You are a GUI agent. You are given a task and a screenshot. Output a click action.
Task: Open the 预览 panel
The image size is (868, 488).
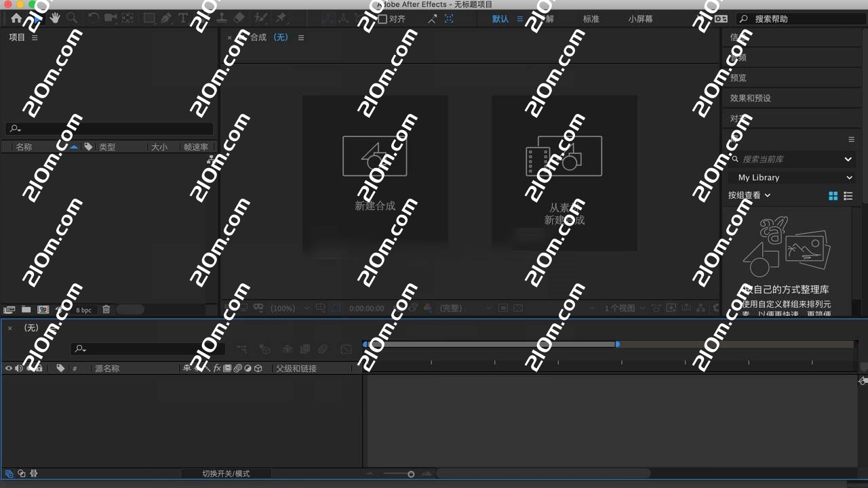click(738, 78)
